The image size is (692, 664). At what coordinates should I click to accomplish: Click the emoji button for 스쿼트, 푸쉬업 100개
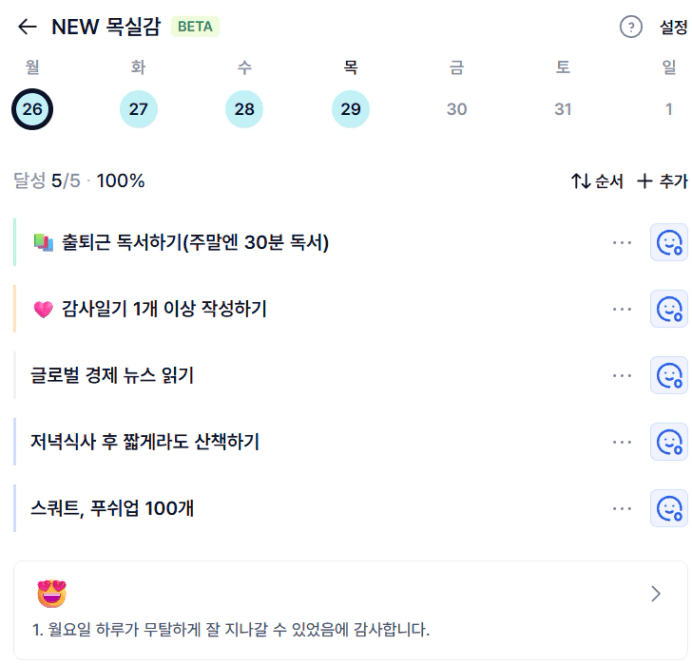(668, 508)
